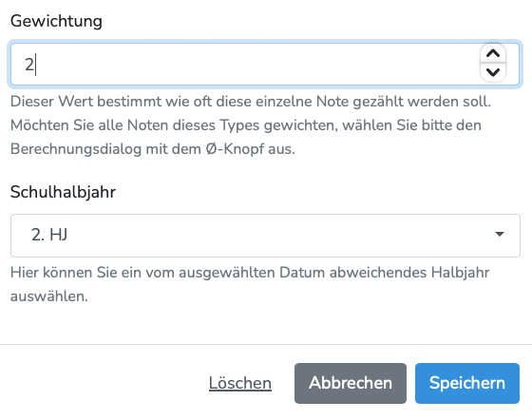The image size is (532, 420).
Task: Select the 2. HJ text in dropdown
Action: (x=49, y=235)
